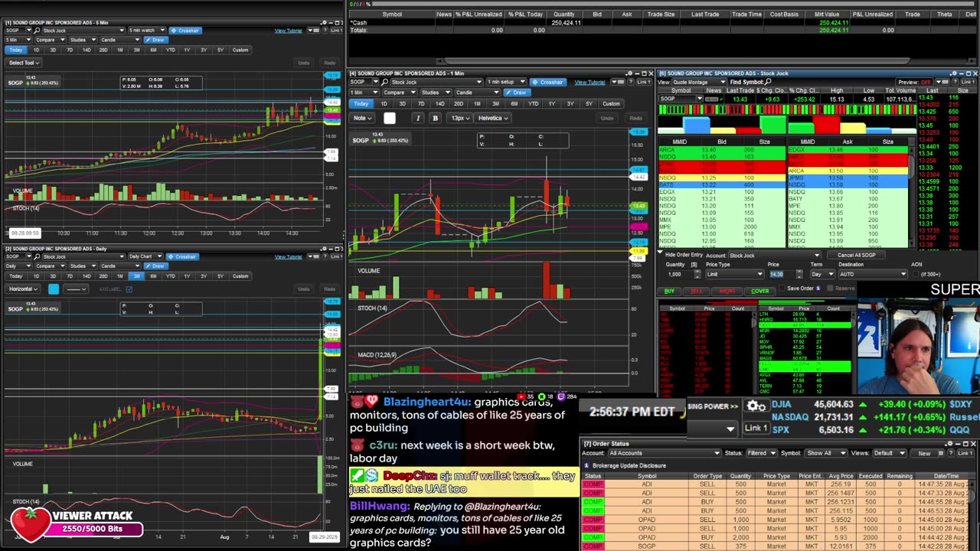Check the Save Order checkbox

(x=782, y=289)
